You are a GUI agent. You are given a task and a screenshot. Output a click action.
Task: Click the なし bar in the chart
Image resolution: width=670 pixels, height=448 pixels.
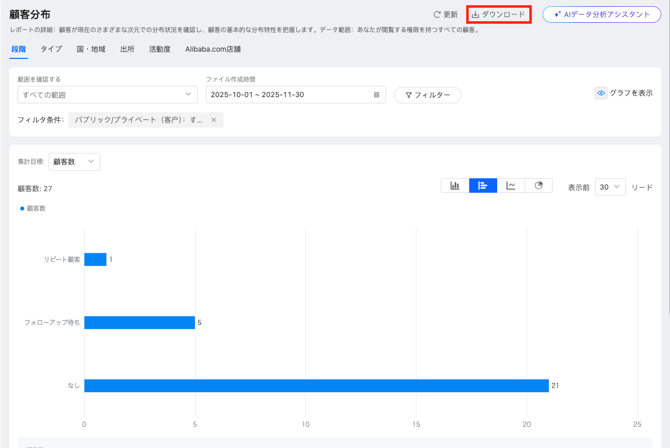316,386
